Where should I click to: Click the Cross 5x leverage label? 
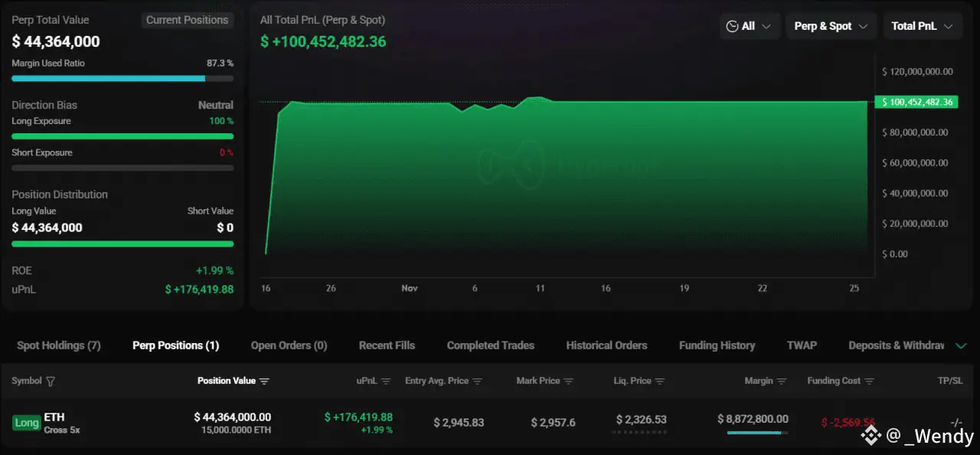[62, 430]
